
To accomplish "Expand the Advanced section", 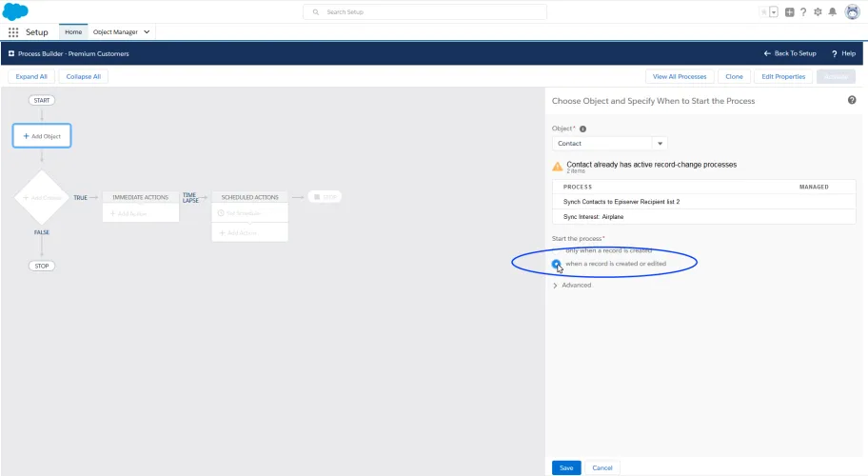I will coord(572,285).
